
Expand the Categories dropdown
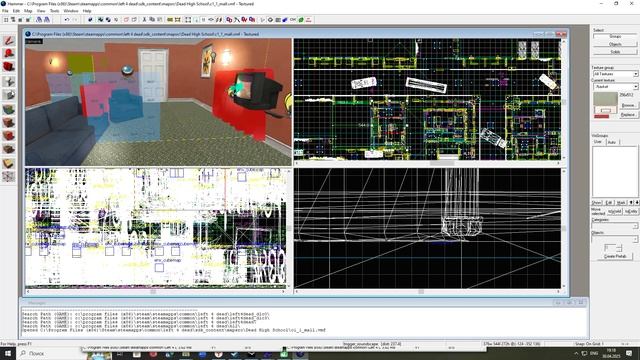636,226
